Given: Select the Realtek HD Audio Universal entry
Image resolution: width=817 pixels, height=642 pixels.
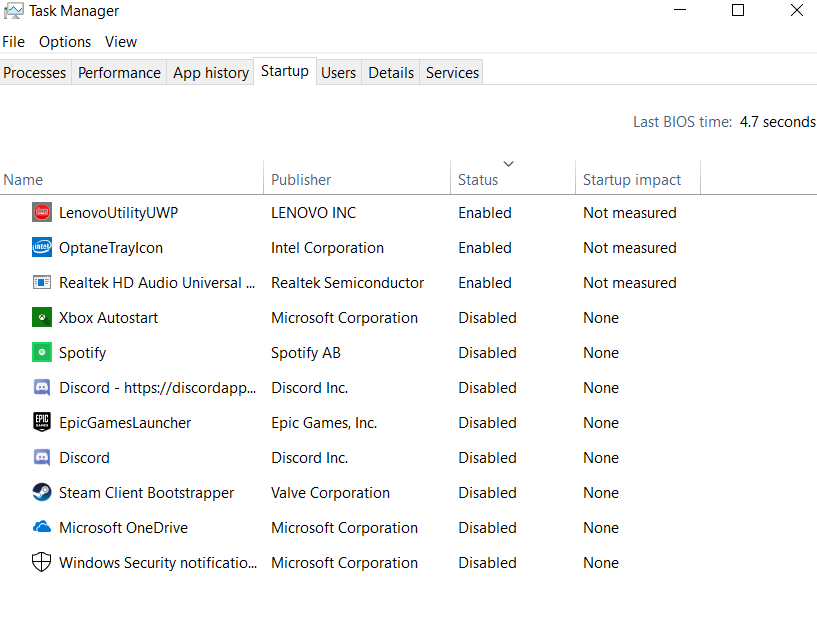Looking at the screenshot, I should coord(157,282).
